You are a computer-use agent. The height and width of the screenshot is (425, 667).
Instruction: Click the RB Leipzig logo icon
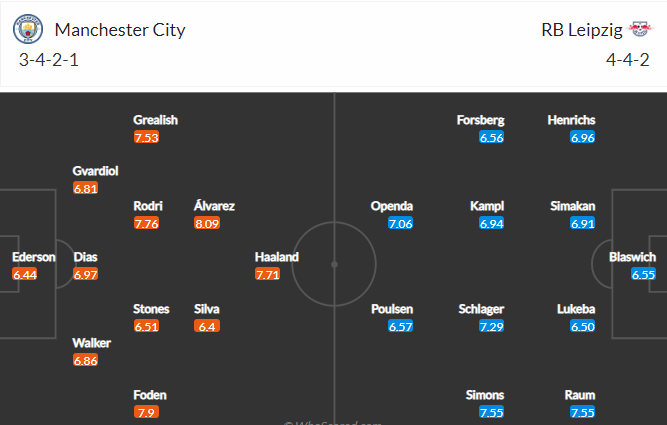click(x=640, y=29)
